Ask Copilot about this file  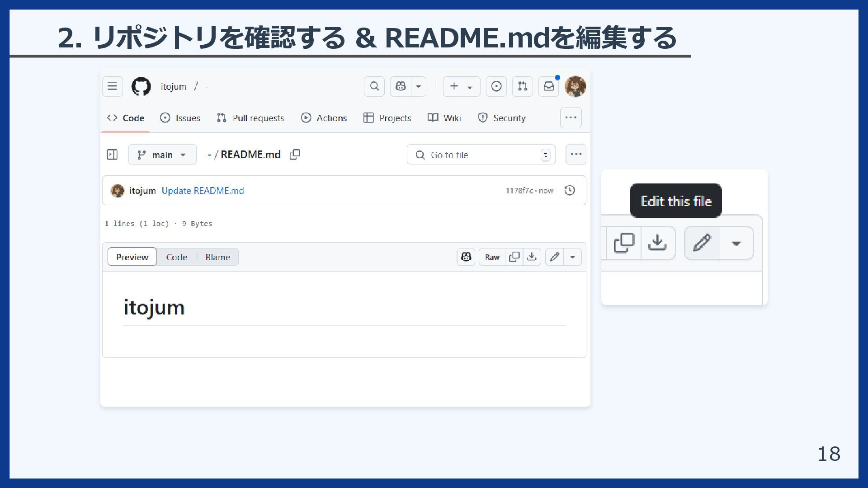click(x=466, y=257)
